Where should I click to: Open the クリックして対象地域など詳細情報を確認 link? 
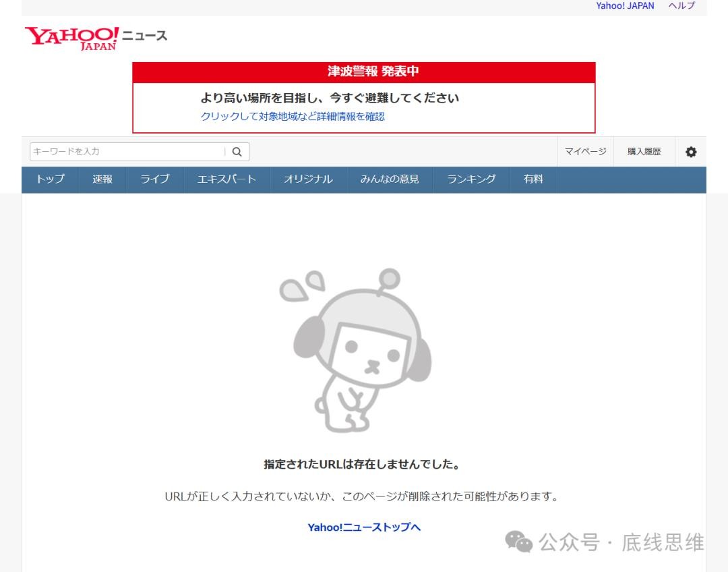(293, 116)
